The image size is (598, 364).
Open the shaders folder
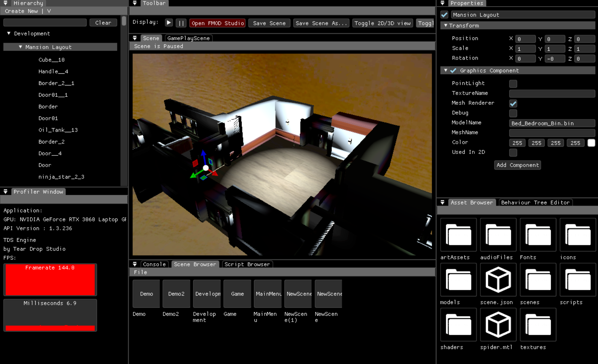pos(458,325)
